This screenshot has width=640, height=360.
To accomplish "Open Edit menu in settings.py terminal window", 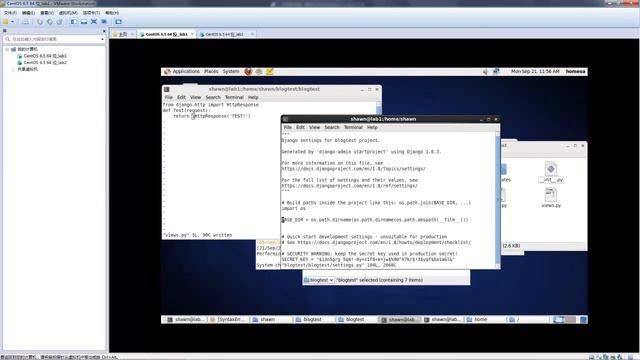I will (x=300, y=127).
